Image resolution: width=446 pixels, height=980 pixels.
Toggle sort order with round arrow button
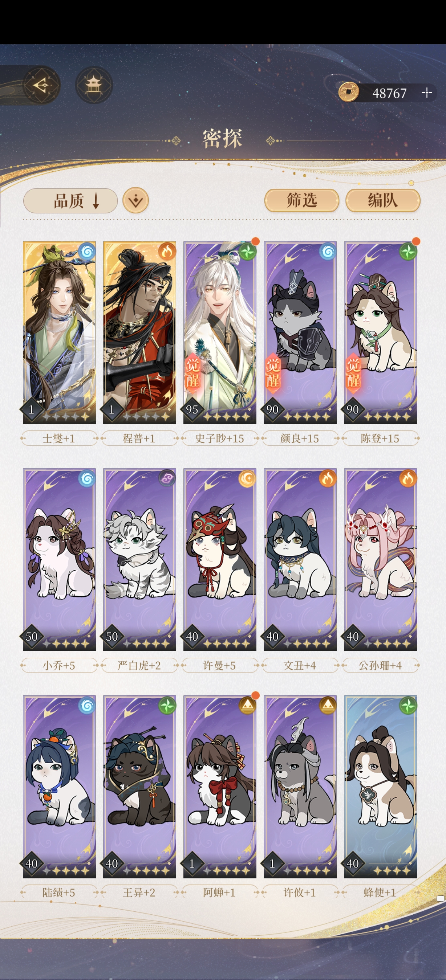click(x=136, y=200)
